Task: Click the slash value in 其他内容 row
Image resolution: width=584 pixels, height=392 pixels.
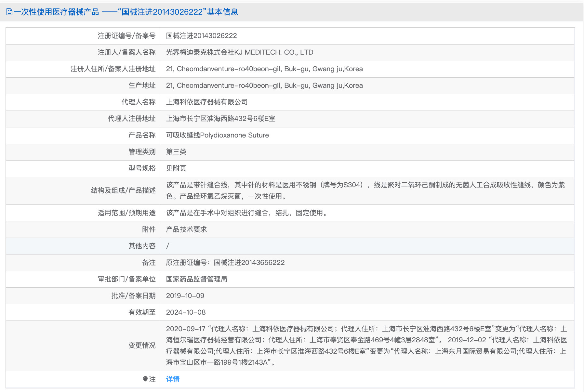Action: 168,246
